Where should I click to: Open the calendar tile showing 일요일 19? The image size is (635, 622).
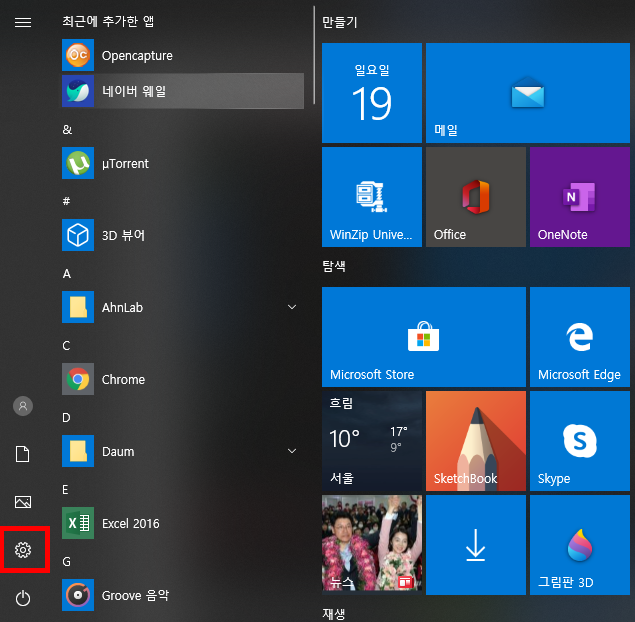pos(372,93)
